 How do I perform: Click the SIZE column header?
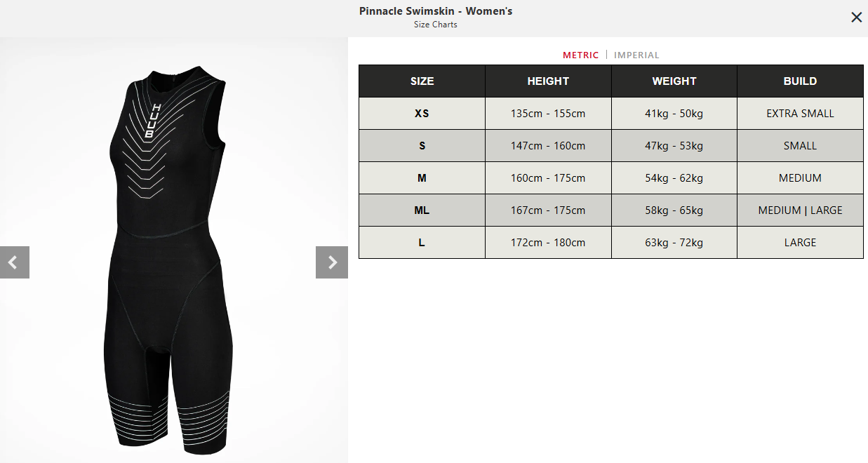pos(422,81)
